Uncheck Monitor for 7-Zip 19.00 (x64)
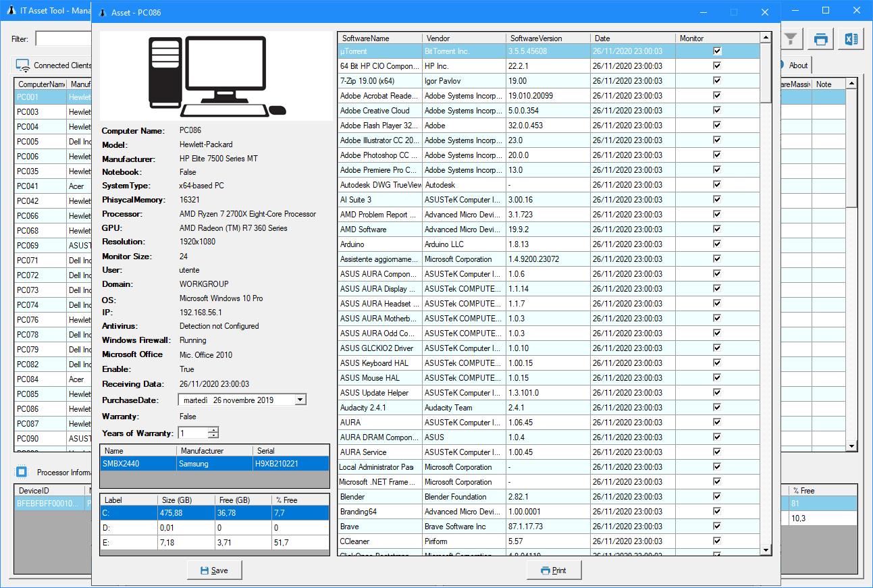Image resolution: width=873 pixels, height=588 pixels. click(x=717, y=80)
